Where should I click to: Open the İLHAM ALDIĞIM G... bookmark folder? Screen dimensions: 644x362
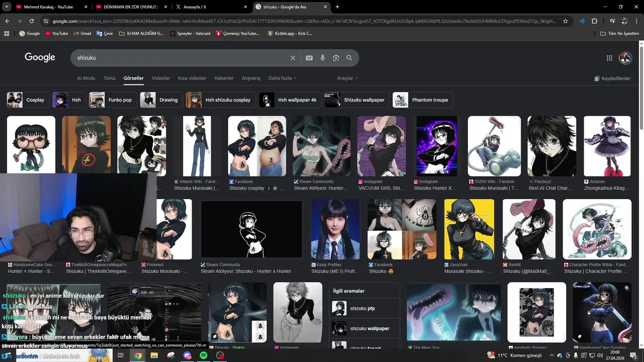click(141, 33)
